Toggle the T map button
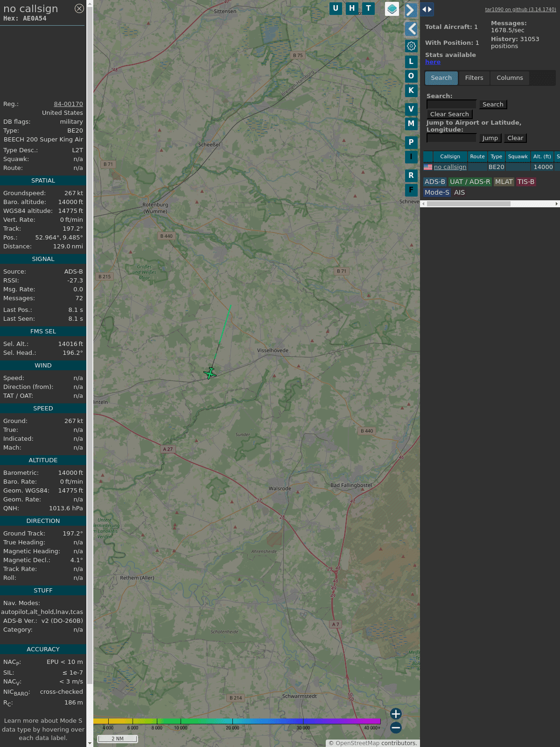The height and width of the screenshot is (747, 560). click(369, 8)
